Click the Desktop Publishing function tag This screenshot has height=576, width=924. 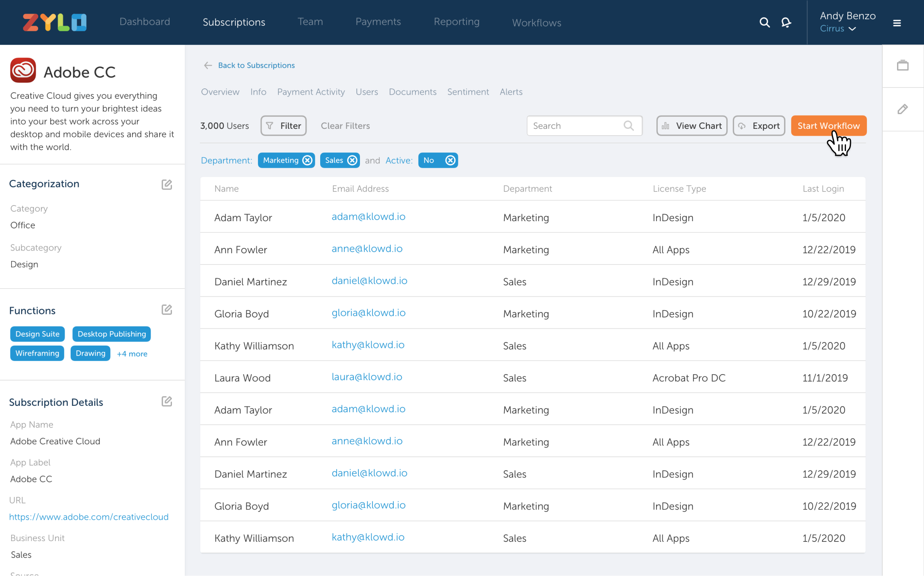point(112,334)
